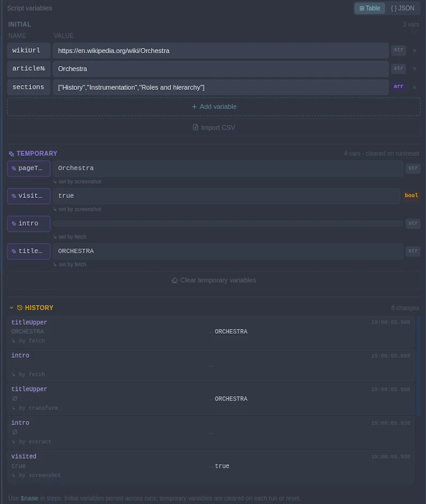Select the title… temporary variable chip
The width and height of the screenshot is (426, 504).
(x=29, y=251)
